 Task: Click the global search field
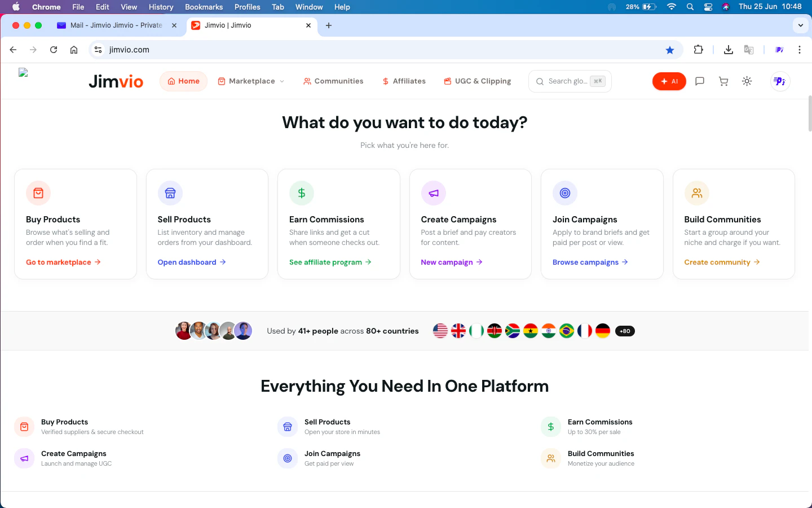tap(570, 81)
